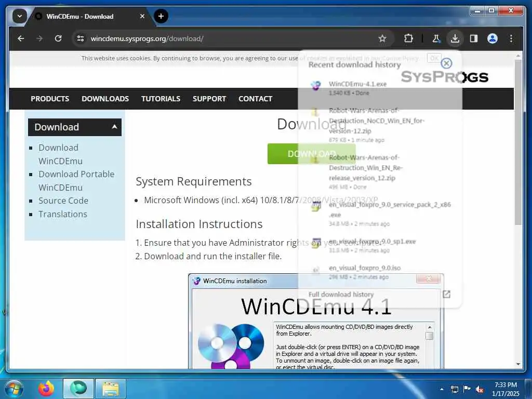
Task: Open the tab search dropdown
Action: click(20, 16)
